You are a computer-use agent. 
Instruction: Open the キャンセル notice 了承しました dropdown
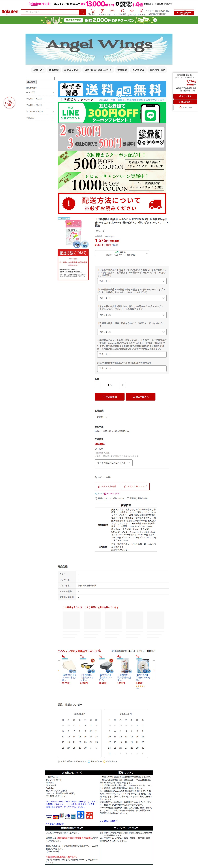coord(132,355)
